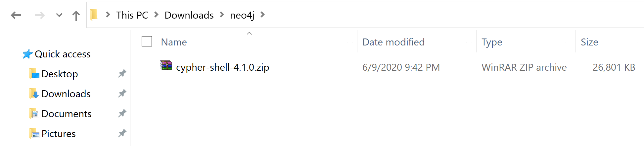Image resolution: width=644 pixels, height=146 pixels.
Task: Select the cypher-shell-4.1.0.zip WinRAR icon
Action: pyautogui.click(x=166, y=66)
